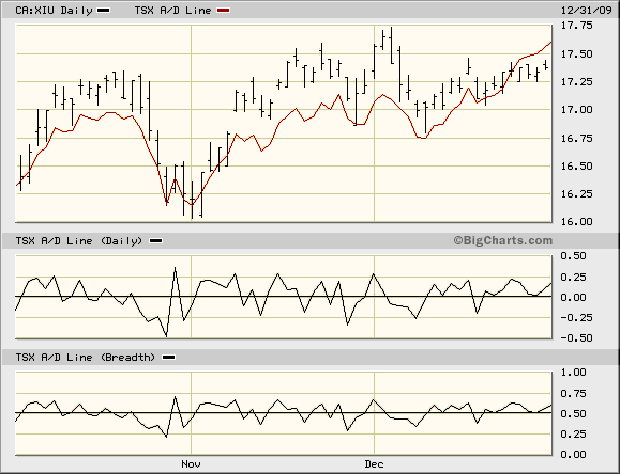The width and height of the screenshot is (620, 475).
Task: Click the 16.75 price axis label
Action: [x=577, y=138]
